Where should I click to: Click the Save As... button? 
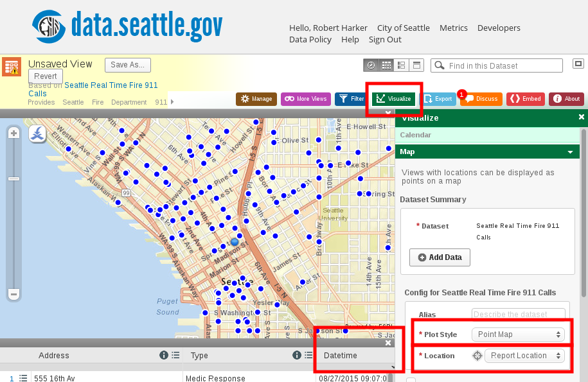[128, 65]
